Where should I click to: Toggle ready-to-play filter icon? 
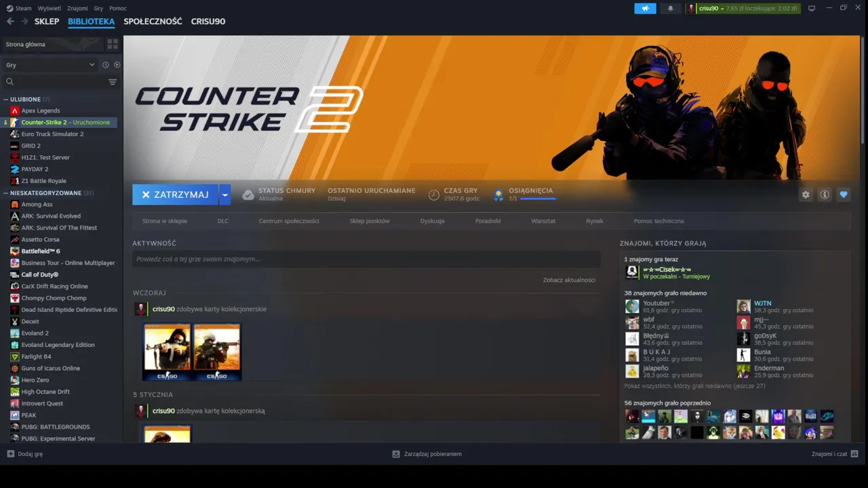[x=117, y=65]
